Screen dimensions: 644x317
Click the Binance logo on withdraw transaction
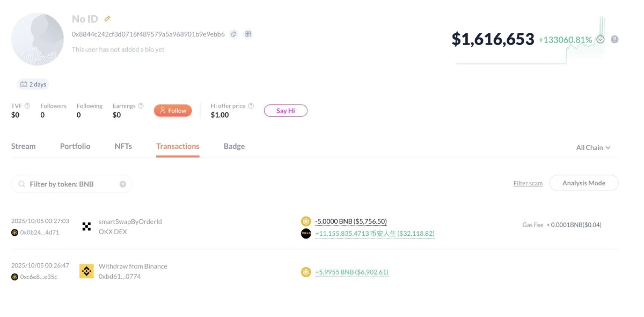pos(86,271)
